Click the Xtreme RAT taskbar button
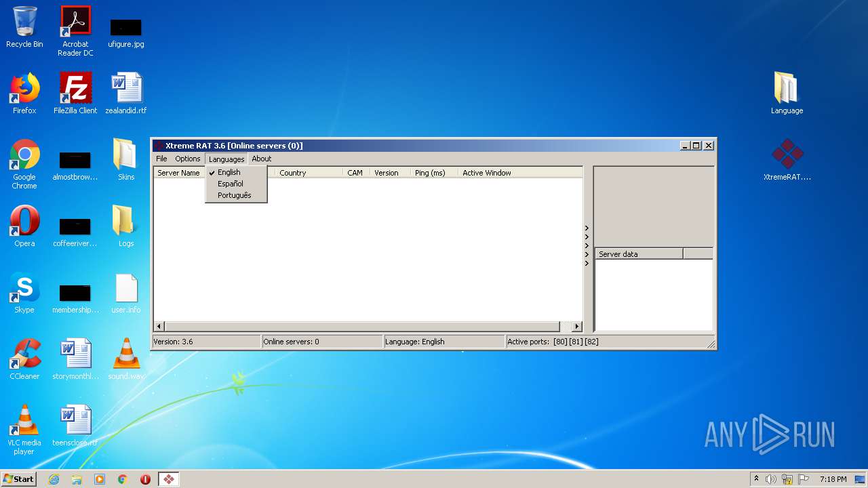The width and height of the screenshot is (868, 488). (x=168, y=479)
